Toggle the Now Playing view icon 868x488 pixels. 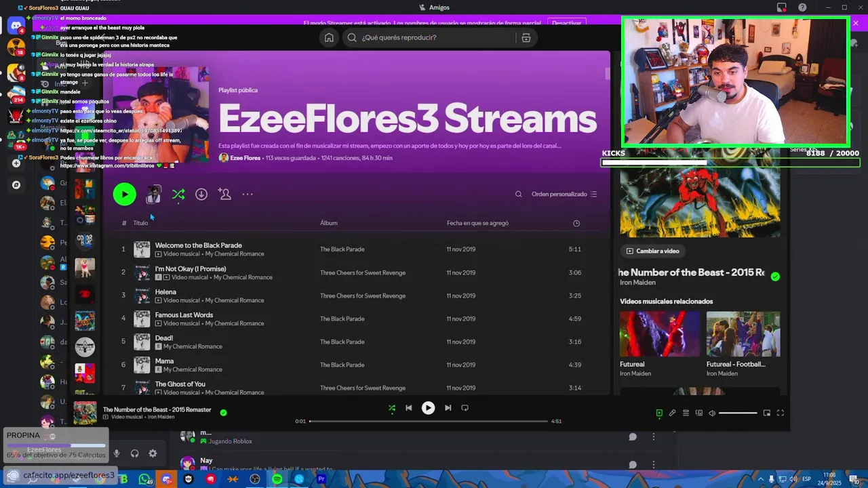pyautogui.click(x=659, y=413)
